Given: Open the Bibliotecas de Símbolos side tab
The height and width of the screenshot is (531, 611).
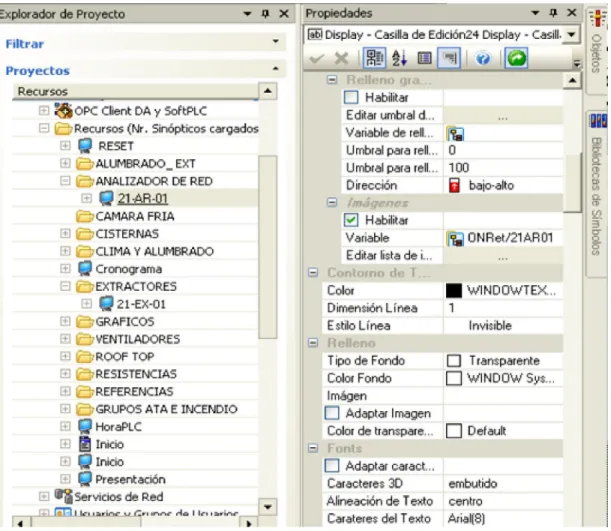Looking at the screenshot, I should pyautogui.click(x=596, y=195).
